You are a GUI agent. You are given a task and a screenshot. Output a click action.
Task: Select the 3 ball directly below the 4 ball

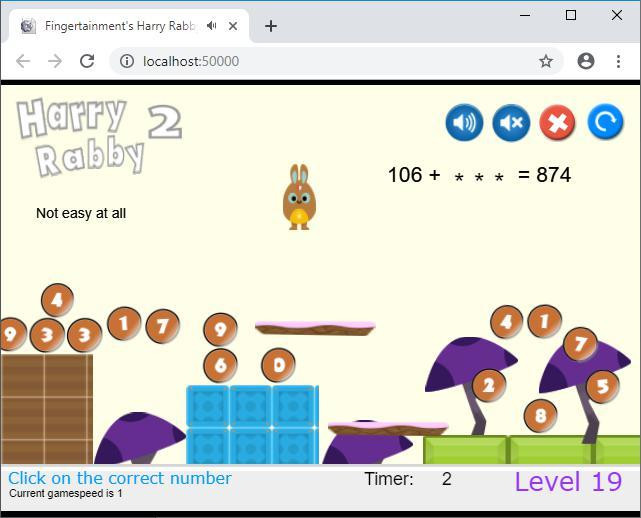click(x=47, y=335)
